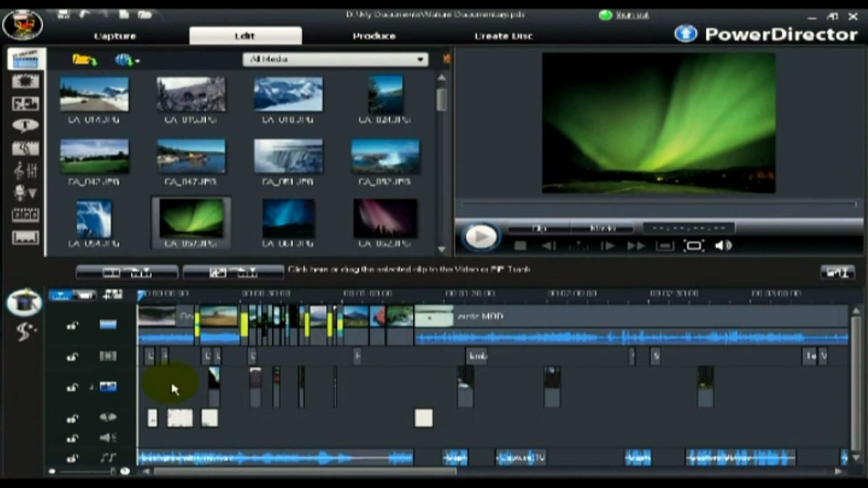Viewport: 868px width, 488px height.
Task: Click media library scroll-down arrow
Action: 442,249
